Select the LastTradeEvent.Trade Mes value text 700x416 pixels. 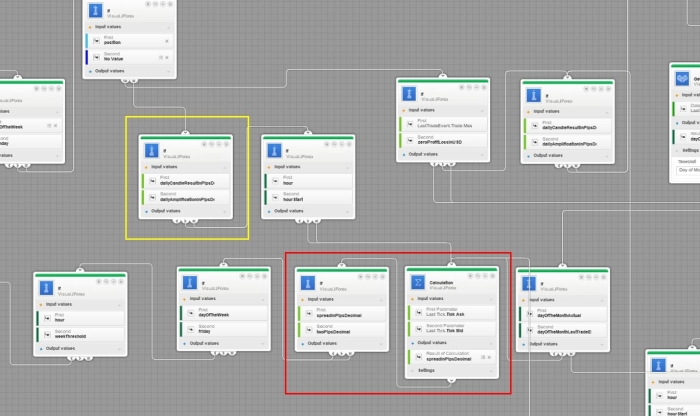click(444, 126)
